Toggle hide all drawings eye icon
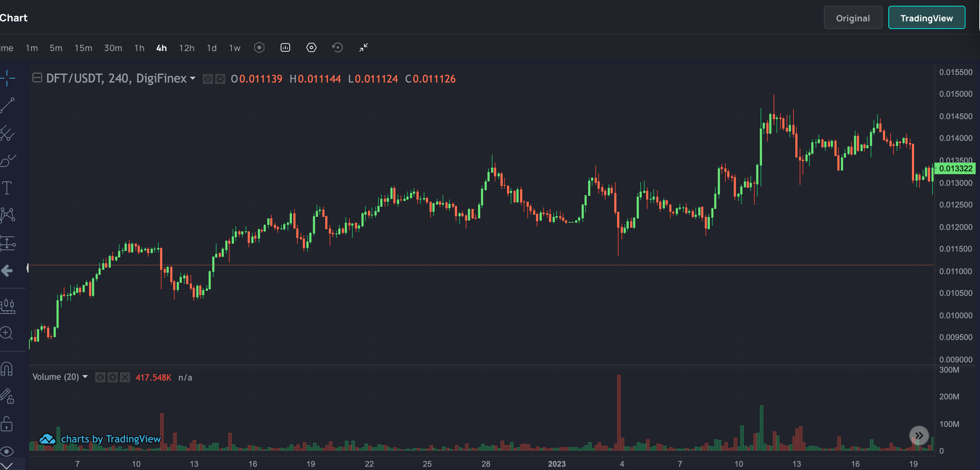Image resolution: width=980 pixels, height=470 pixels. [7, 452]
